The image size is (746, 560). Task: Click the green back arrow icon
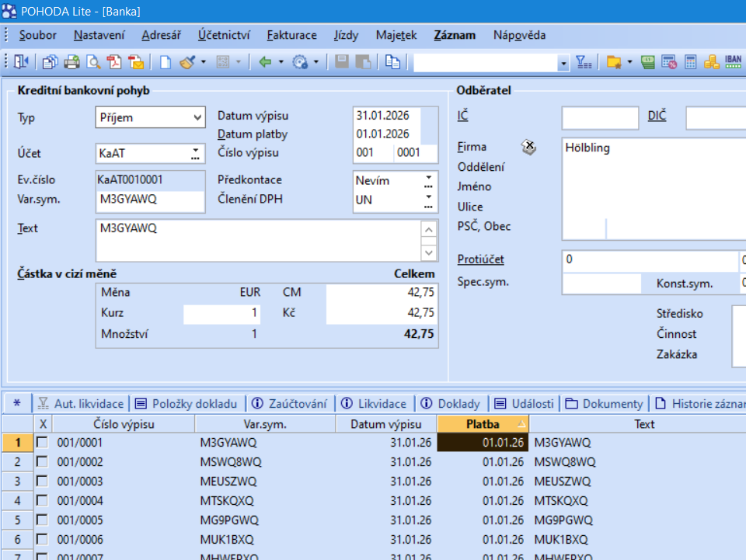[265, 62]
